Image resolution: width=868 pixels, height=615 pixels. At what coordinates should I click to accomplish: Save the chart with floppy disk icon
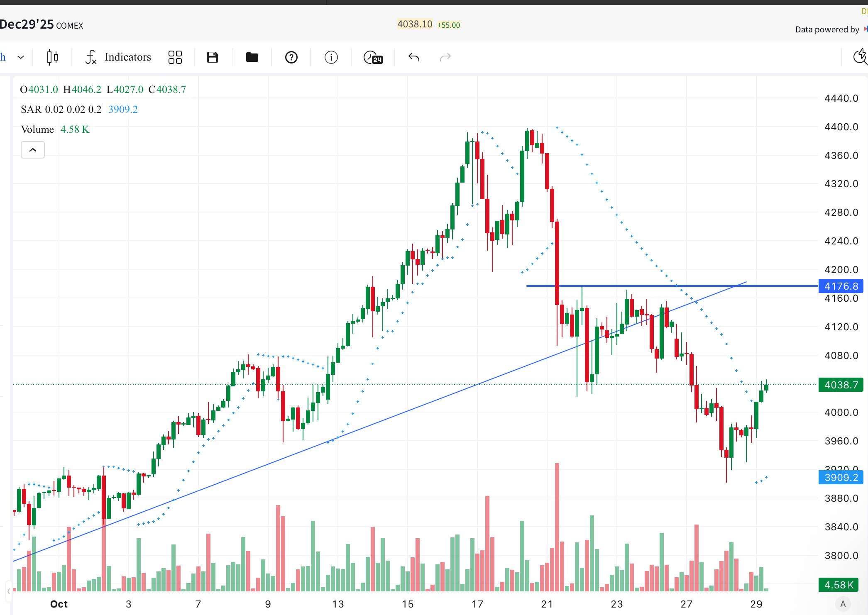click(x=213, y=57)
